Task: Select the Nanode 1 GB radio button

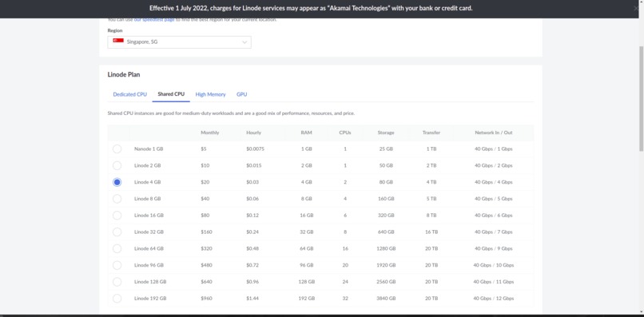Action: click(117, 149)
